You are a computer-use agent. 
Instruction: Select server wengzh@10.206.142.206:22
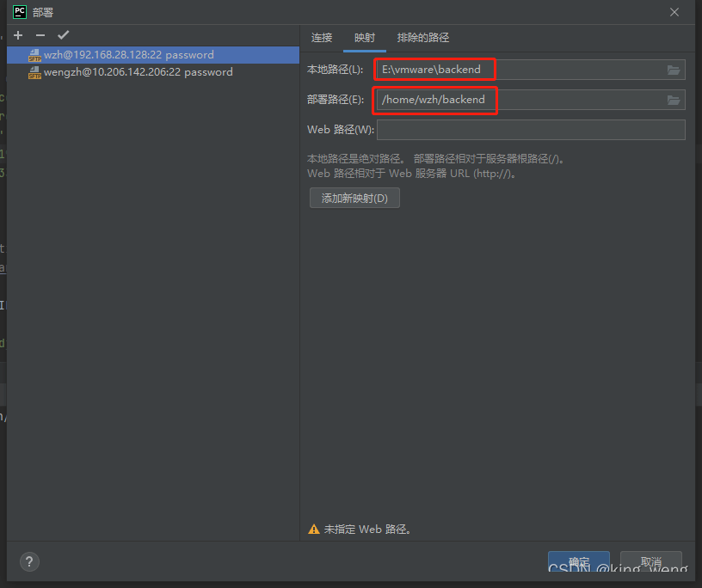click(133, 72)
